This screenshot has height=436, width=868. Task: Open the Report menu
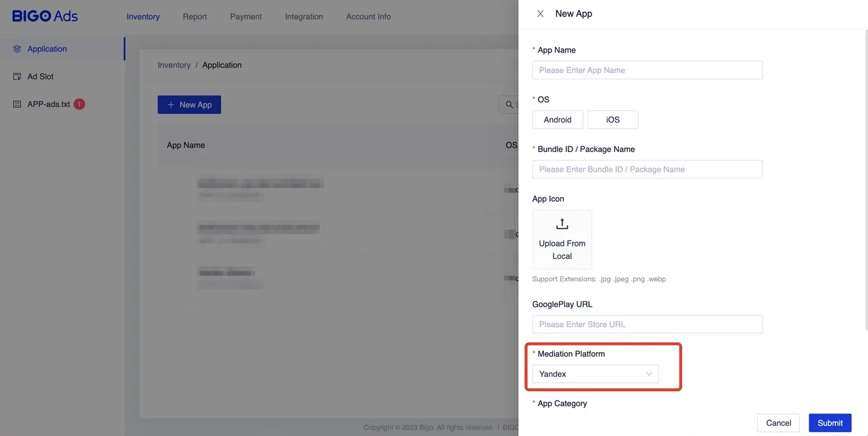pos(195,16)
